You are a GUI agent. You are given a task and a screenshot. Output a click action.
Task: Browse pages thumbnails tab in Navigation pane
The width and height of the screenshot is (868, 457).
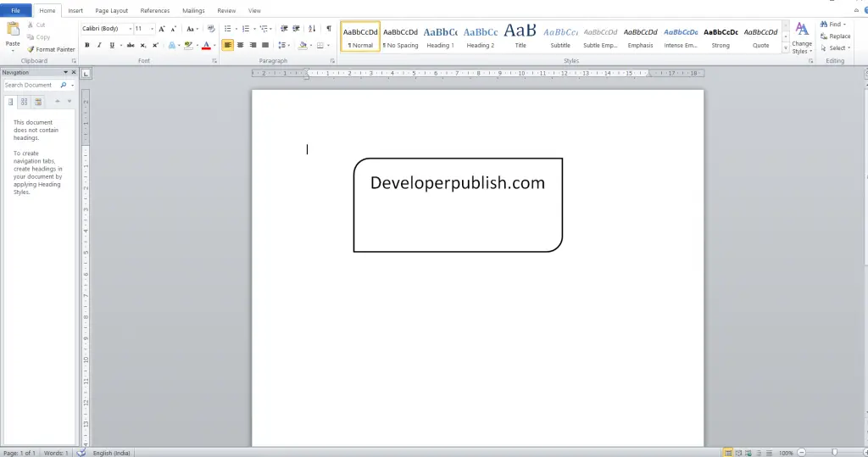pyautogui.click(x=25, y=102)
